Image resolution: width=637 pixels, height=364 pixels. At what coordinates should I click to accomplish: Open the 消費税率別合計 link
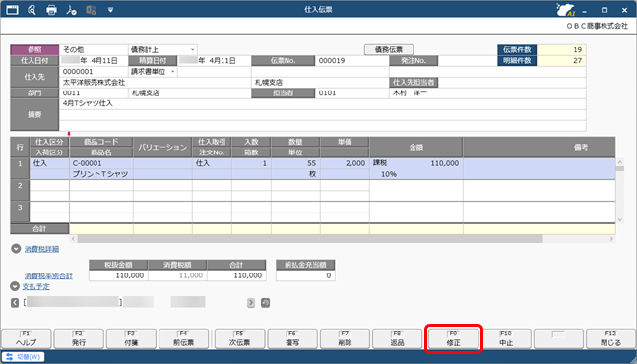[48, 275]
